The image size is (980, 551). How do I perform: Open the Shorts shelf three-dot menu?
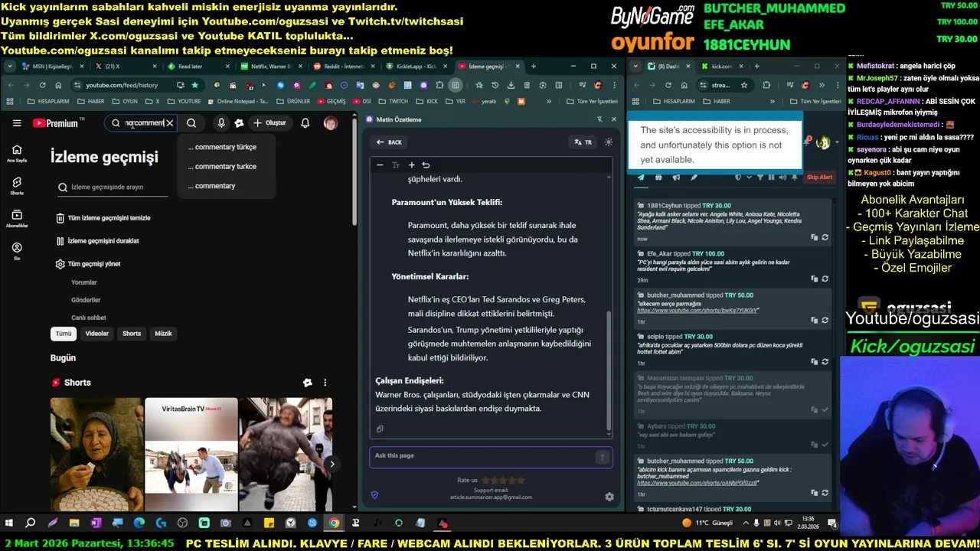tap(325, 383)
